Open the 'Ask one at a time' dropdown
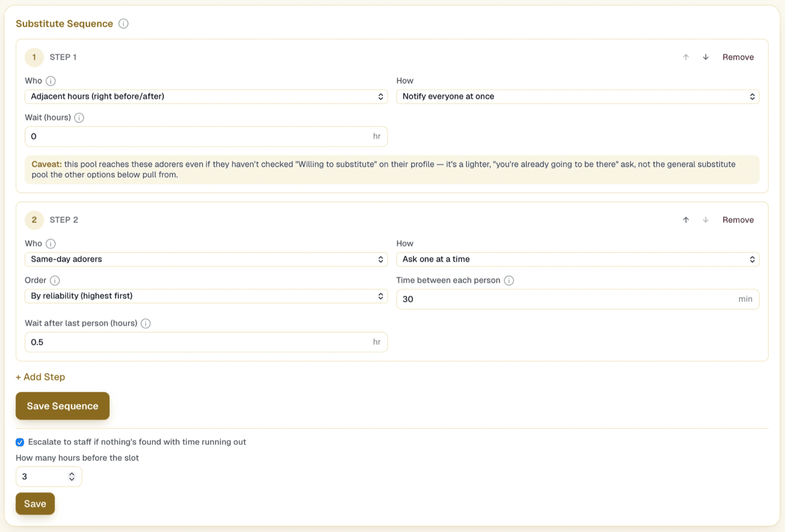Viewport: 785px width, 532px height. click(577, 259)
